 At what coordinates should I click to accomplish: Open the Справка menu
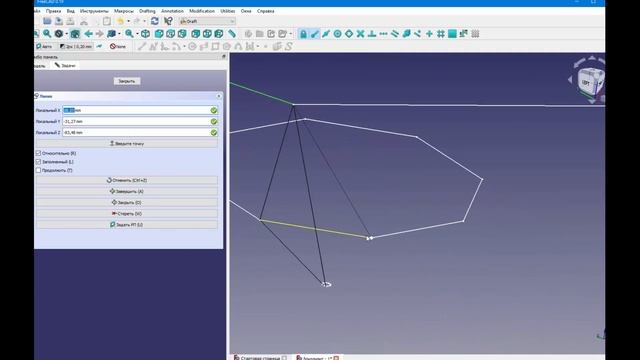266,11
